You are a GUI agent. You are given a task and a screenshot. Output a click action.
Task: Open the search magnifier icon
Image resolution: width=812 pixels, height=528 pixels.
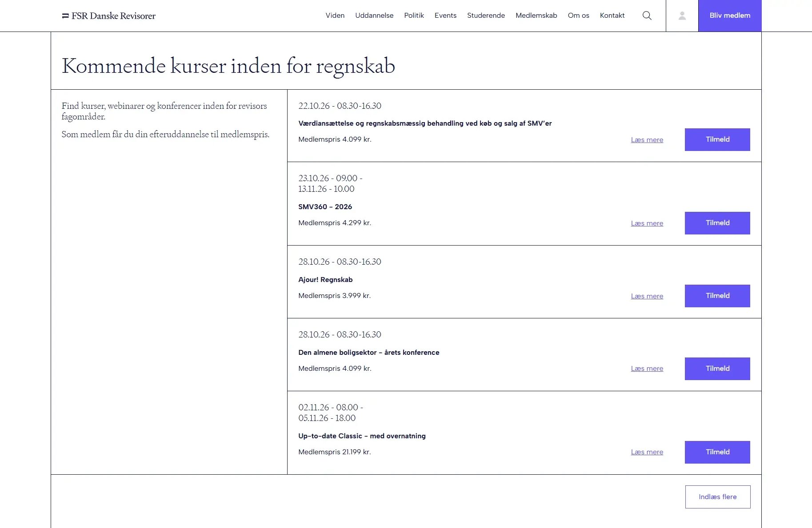[647, 16]
